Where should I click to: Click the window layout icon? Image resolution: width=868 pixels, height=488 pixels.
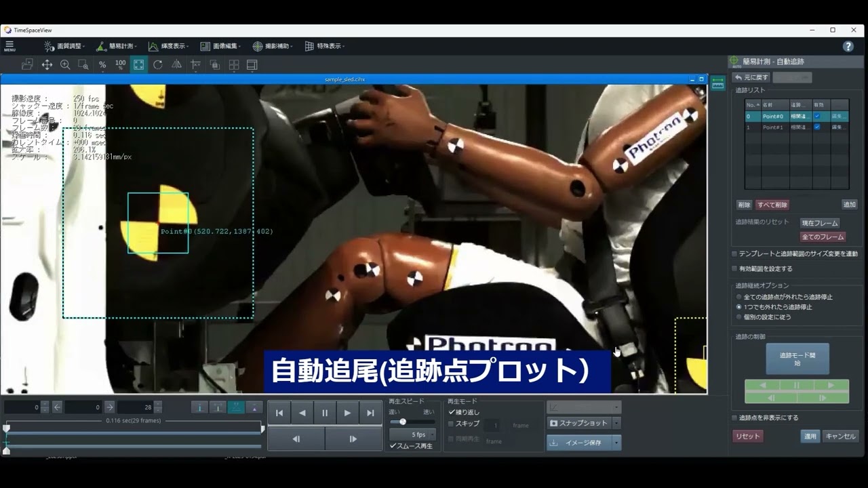(x=252, y=64)
